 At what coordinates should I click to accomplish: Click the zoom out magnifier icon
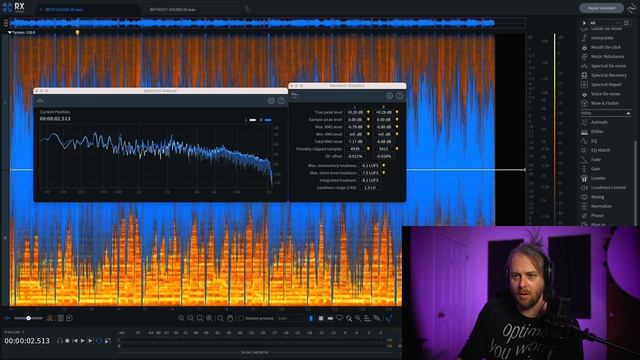point(191,318)
